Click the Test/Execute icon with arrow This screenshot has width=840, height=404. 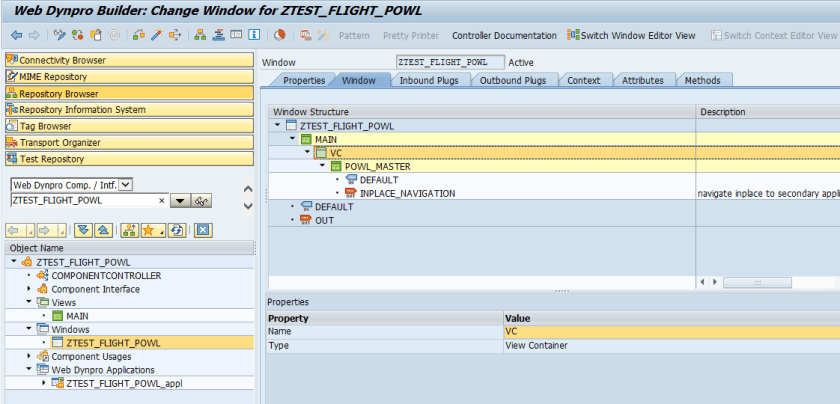click(x=175, y=35)
